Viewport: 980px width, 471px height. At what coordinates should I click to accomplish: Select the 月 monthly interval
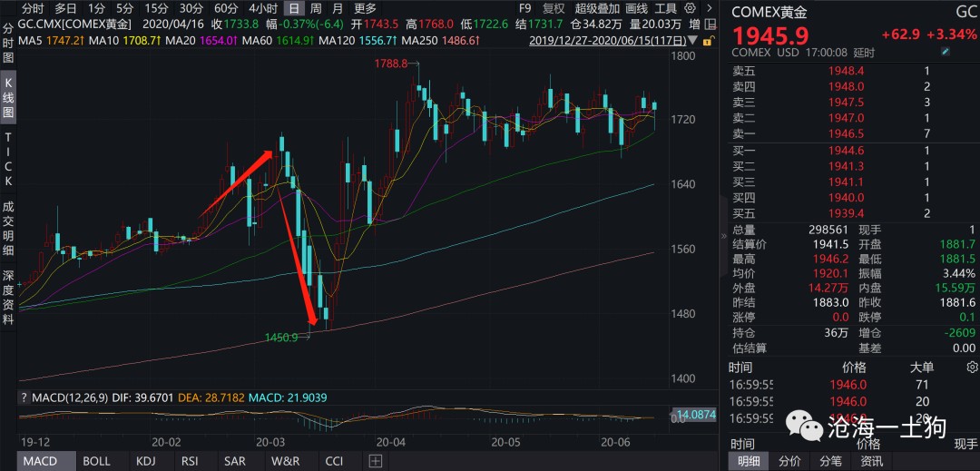point(338,8)
